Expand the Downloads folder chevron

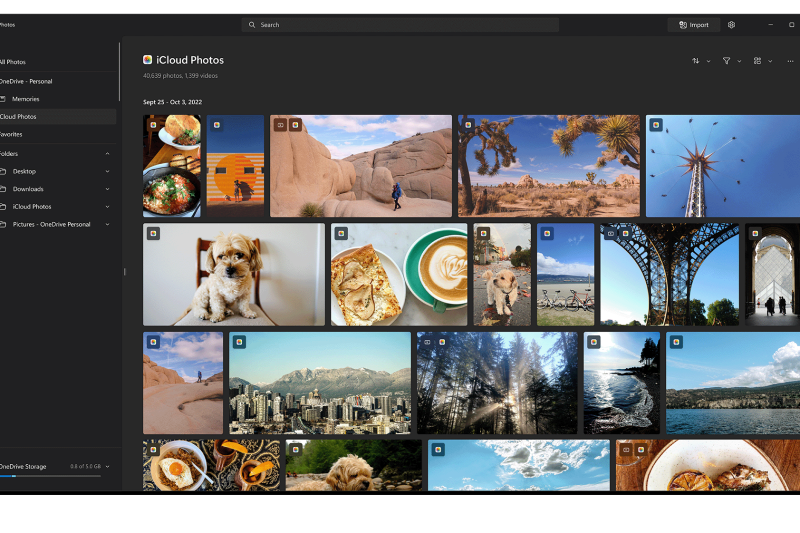tap(107, 189)
